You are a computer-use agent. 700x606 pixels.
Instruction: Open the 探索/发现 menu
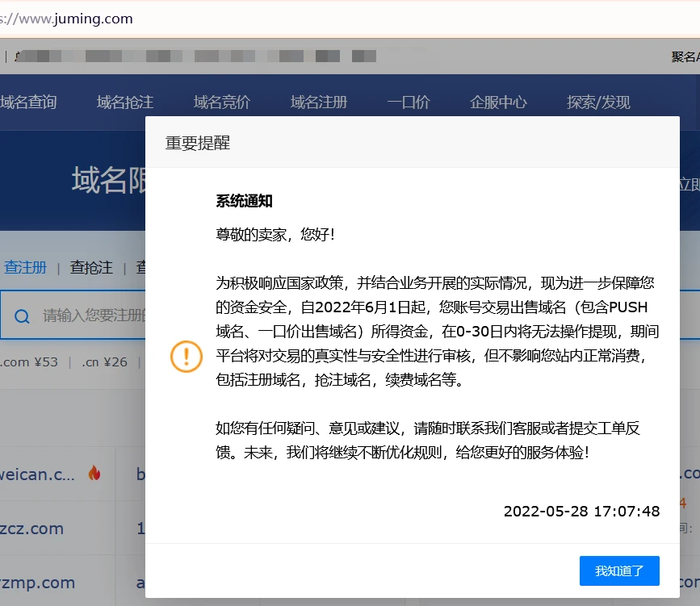(597, 102)
